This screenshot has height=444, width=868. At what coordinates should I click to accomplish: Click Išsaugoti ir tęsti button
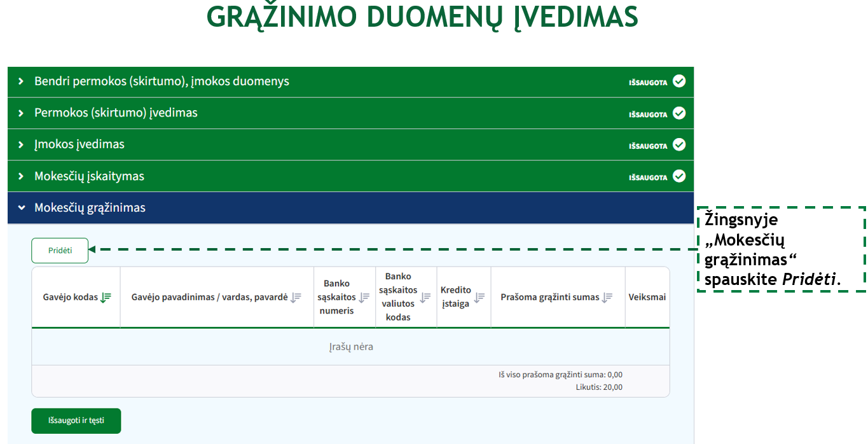tap(76, 421)
